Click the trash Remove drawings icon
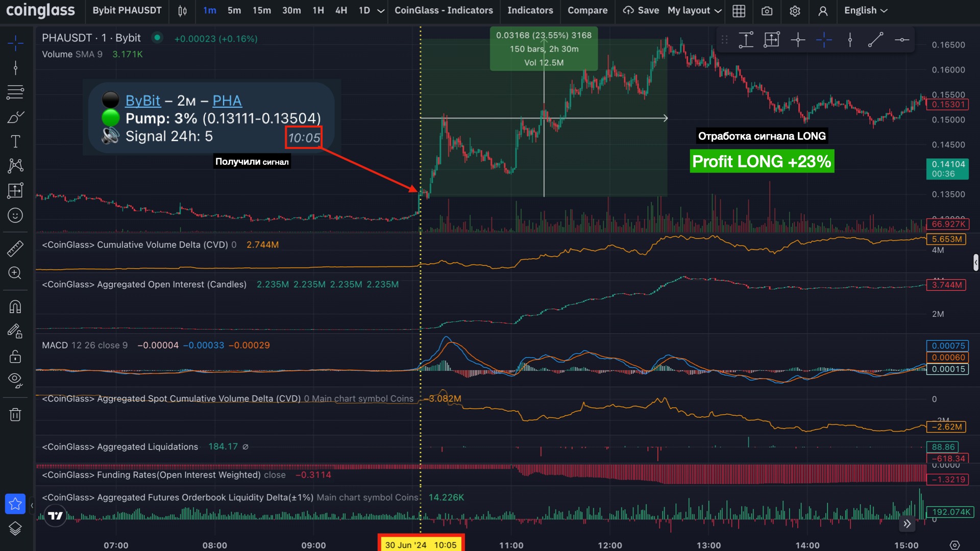Image resolution: width=980 pixels, height=551 pixels. 15,414
